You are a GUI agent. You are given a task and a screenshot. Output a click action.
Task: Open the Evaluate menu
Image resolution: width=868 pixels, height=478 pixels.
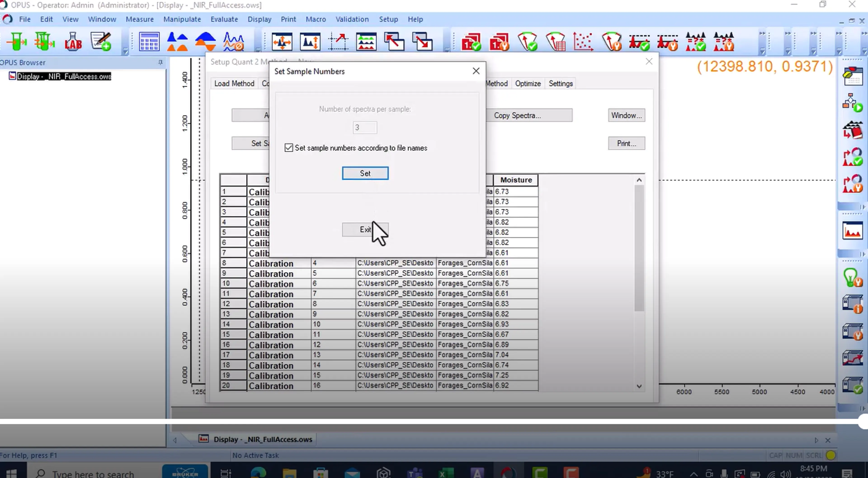coord(224,19)
